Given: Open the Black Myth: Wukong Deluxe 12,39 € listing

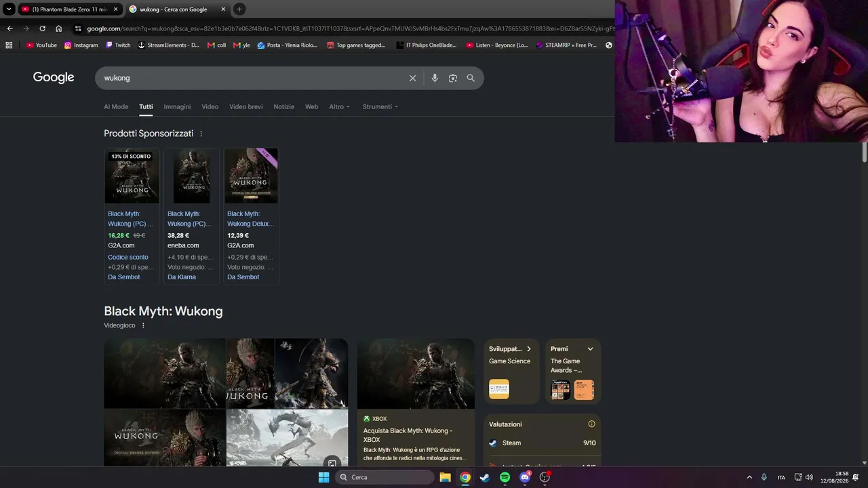Looking at the screenshot, I should click(x=251, y=216).
